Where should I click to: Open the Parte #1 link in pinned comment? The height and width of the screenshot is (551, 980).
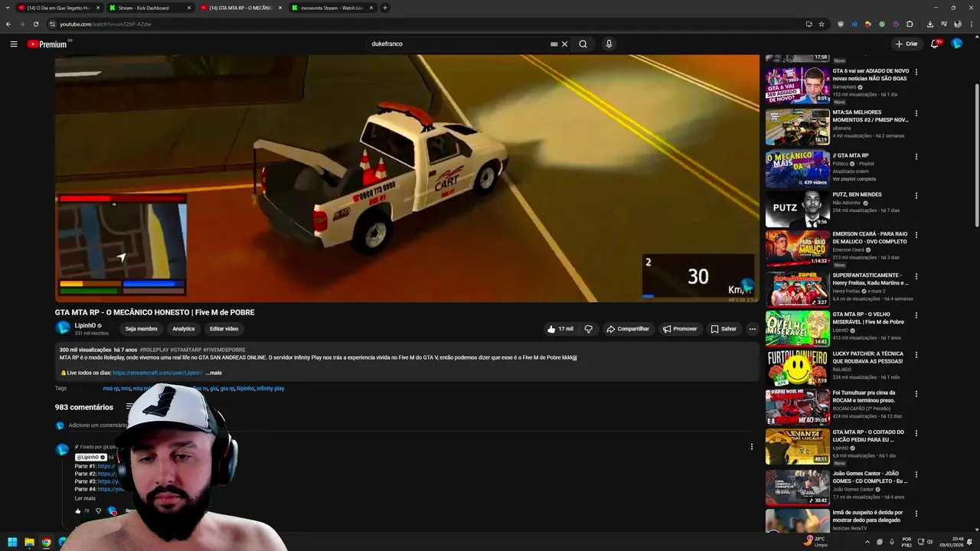point(106,466)
